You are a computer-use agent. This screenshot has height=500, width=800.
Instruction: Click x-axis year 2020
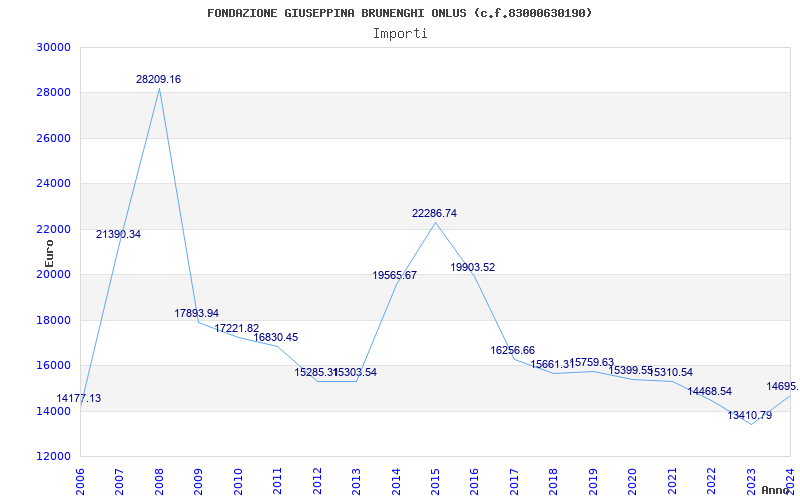click(x=632, y=482)
